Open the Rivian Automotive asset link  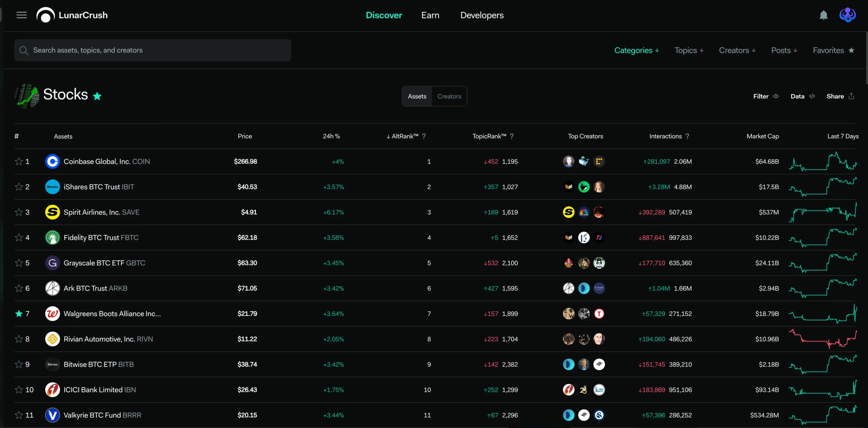(x=108, y=339)
